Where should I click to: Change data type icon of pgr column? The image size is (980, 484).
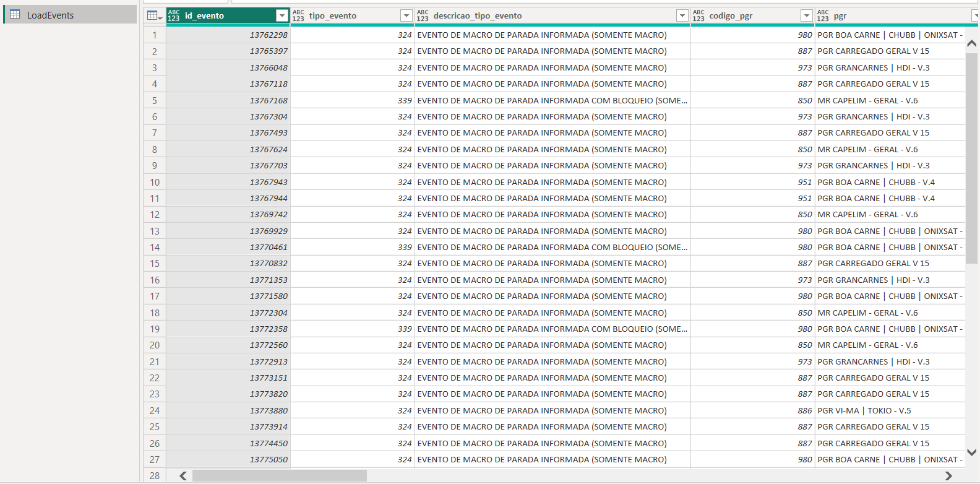(823, 15)
